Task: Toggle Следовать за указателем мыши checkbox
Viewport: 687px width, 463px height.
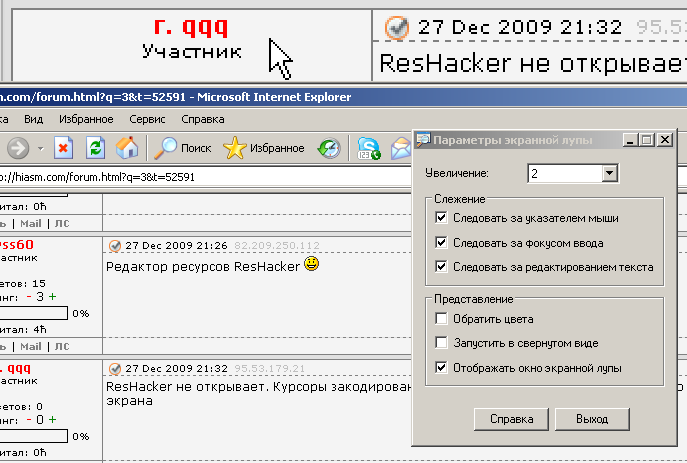Action: tap(442, 217)
